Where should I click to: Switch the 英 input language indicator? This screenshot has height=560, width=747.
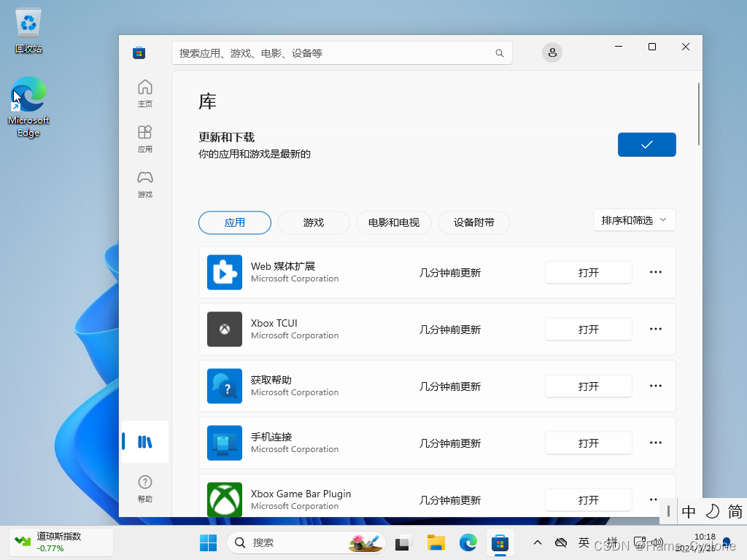(584, 542)
